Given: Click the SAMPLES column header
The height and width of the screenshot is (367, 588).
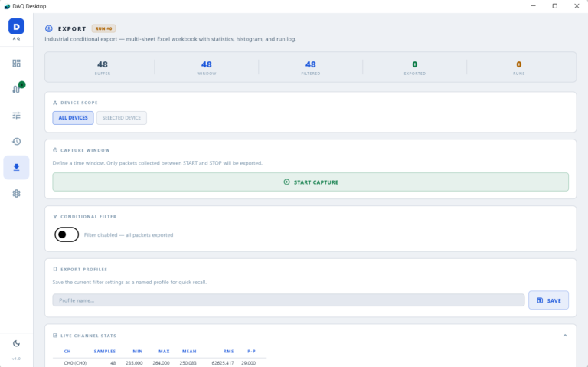Looking at the screenshot, I should tap(105, 352).
